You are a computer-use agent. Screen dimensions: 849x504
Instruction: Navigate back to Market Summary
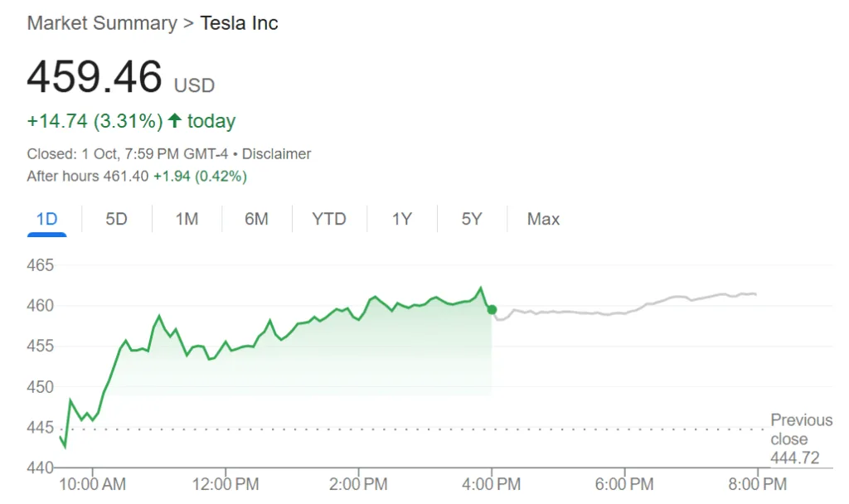click(x=99, y=23)
